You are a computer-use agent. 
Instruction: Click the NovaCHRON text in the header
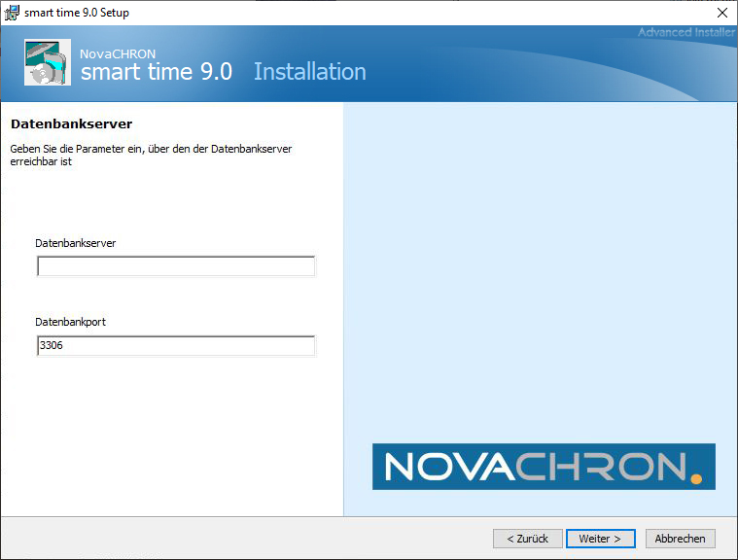[x=118, y=53]
